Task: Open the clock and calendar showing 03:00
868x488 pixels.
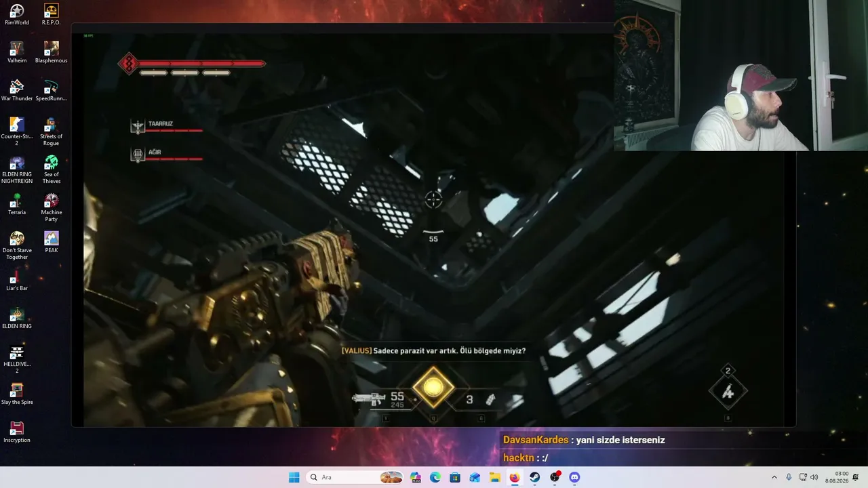Action: pyautogui.click(x=837, y=477)
